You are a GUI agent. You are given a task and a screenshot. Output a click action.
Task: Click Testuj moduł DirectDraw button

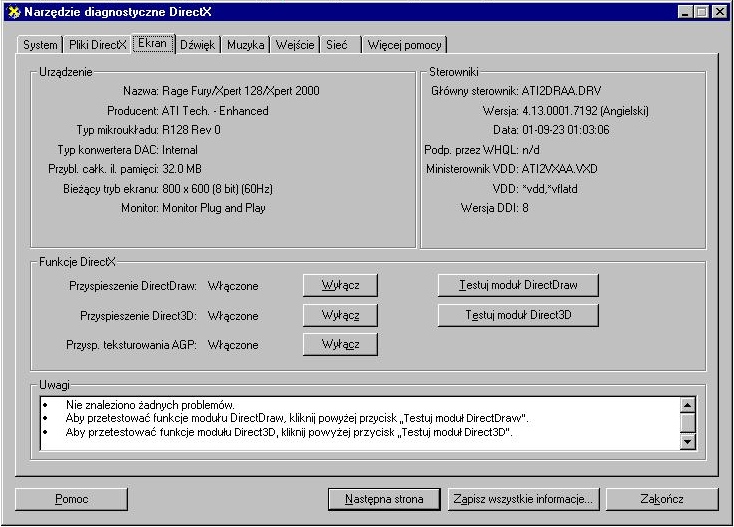[518, 285]
